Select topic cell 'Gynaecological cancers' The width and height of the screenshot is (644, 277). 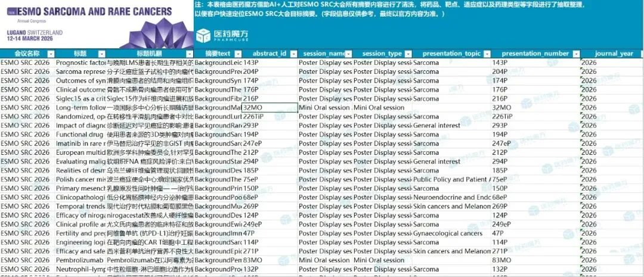click(451, 234)
